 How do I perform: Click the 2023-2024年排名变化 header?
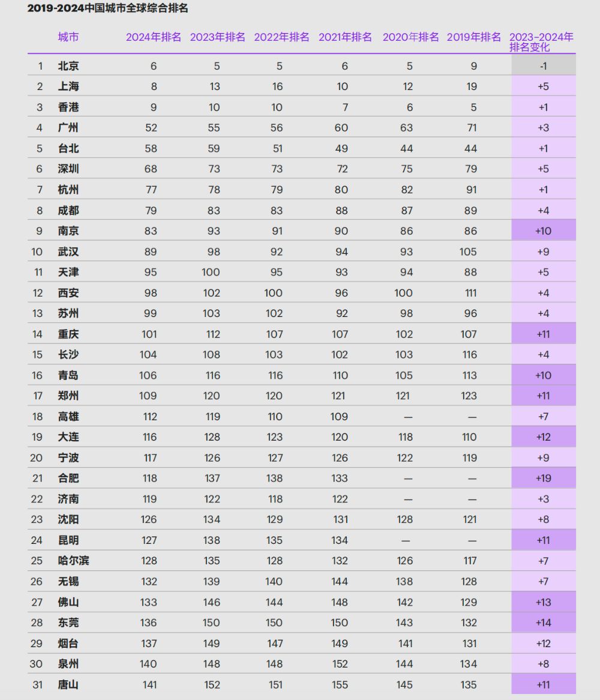541,42
